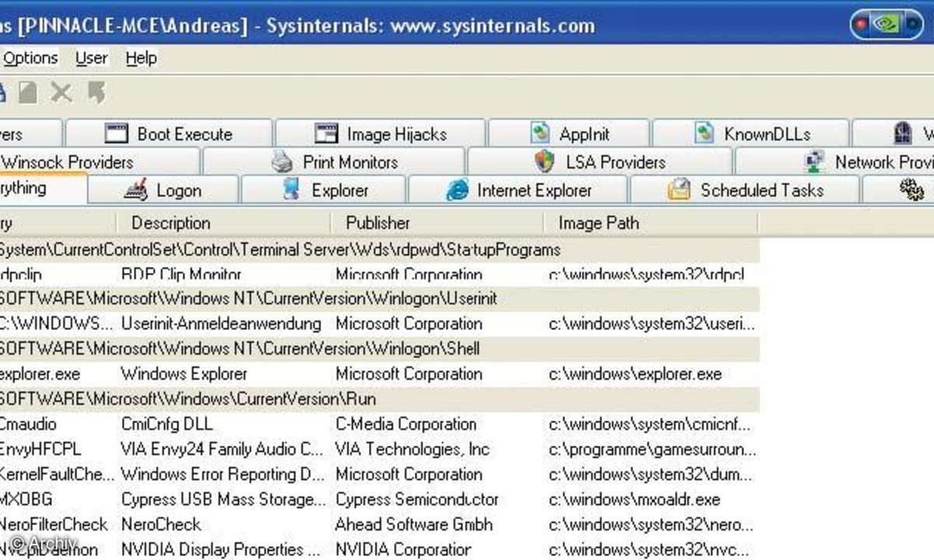Click the Cypress USB Mass Storage description
Image resolution: width=934 pixels, height=560 pixels.
(223, 499)
